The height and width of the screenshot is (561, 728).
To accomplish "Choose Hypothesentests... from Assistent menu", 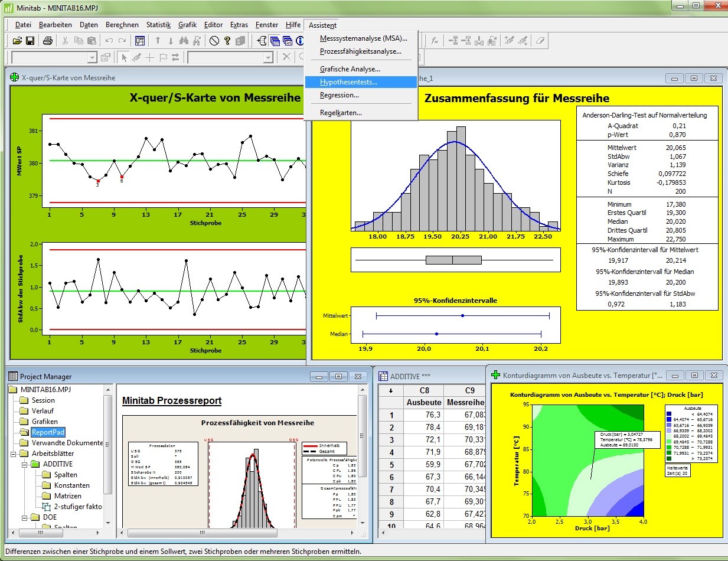I will point(361,82).
